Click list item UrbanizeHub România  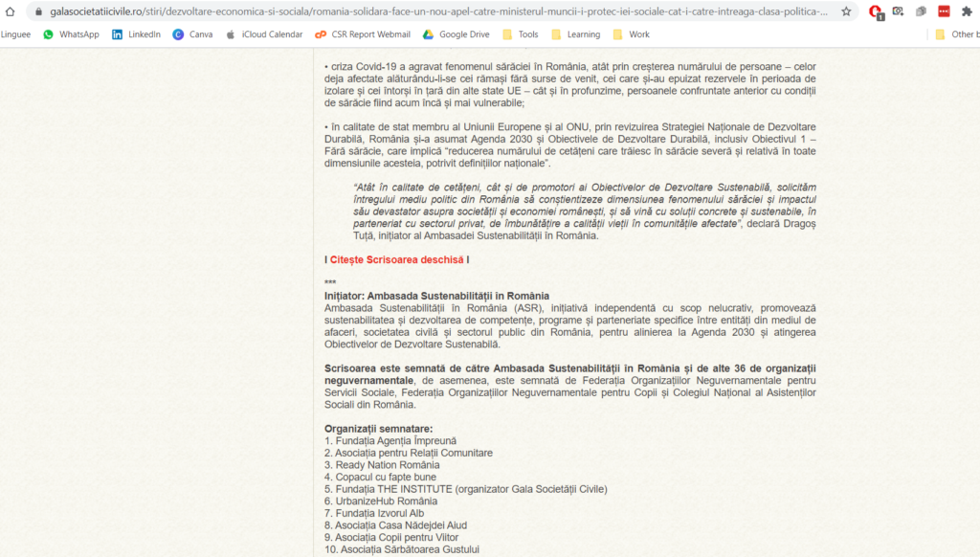click(x=381, y=501)
